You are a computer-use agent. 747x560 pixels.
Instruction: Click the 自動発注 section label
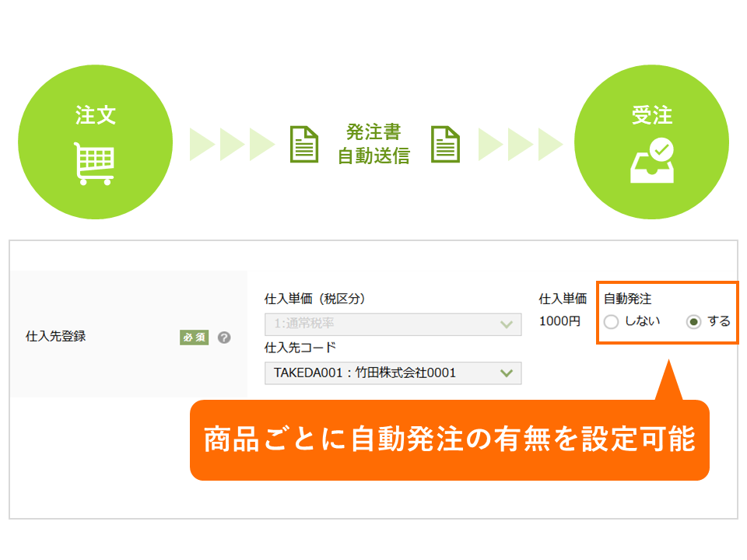(627, 298)
